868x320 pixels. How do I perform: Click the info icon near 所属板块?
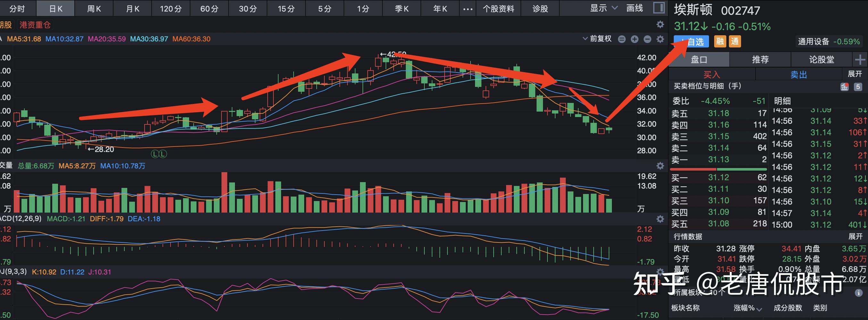coord(859,293)
